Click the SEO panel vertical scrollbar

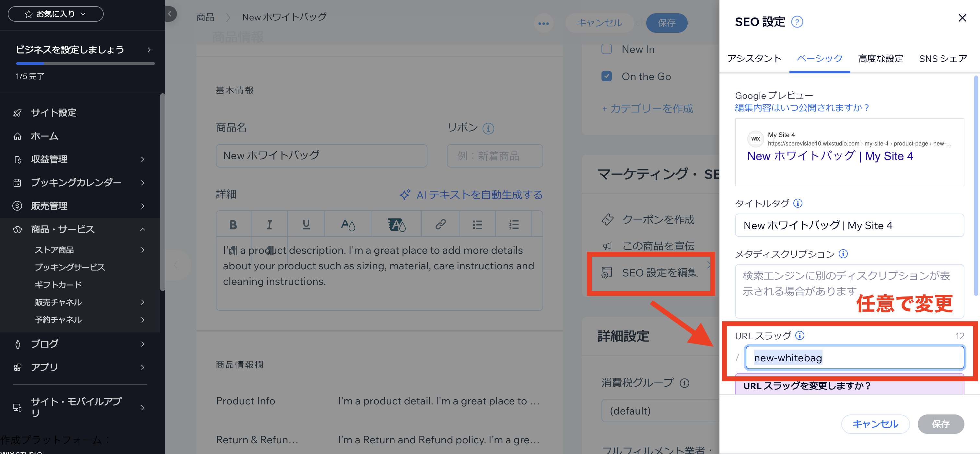click(x=976, y=186)
